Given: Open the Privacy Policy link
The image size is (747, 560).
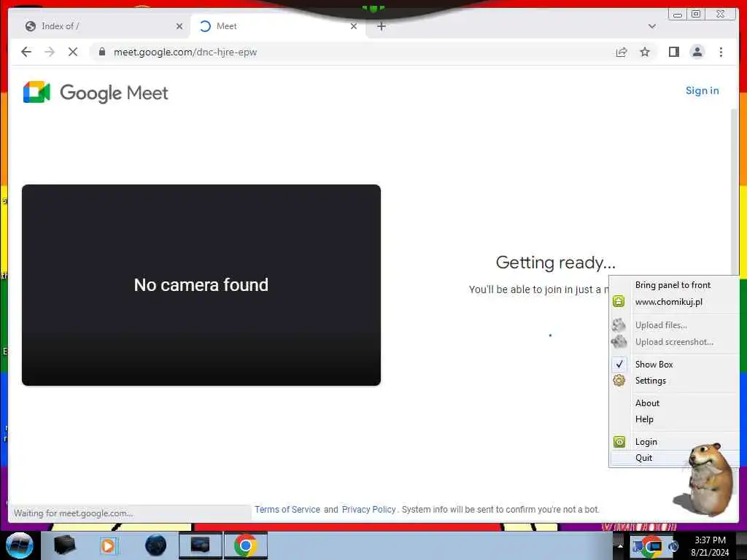Looking at the screenshot, I should pyautogui.click(x=368, y=509).
